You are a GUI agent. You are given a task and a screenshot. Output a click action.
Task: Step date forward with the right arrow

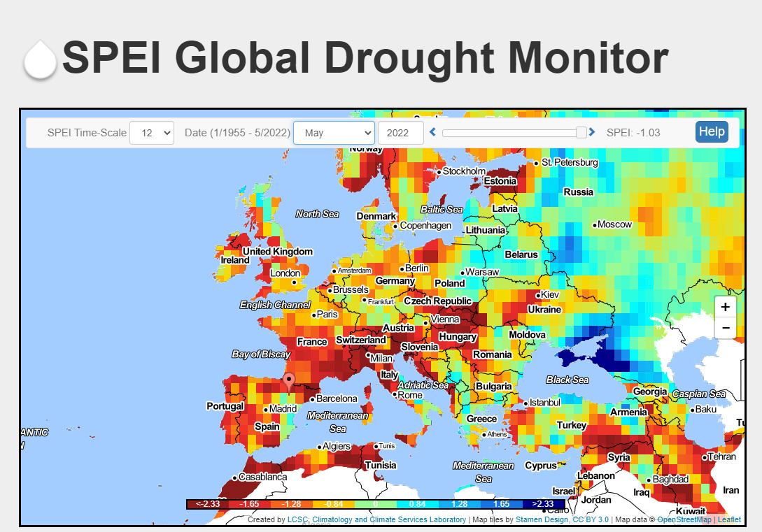click(x=592, y=132)
